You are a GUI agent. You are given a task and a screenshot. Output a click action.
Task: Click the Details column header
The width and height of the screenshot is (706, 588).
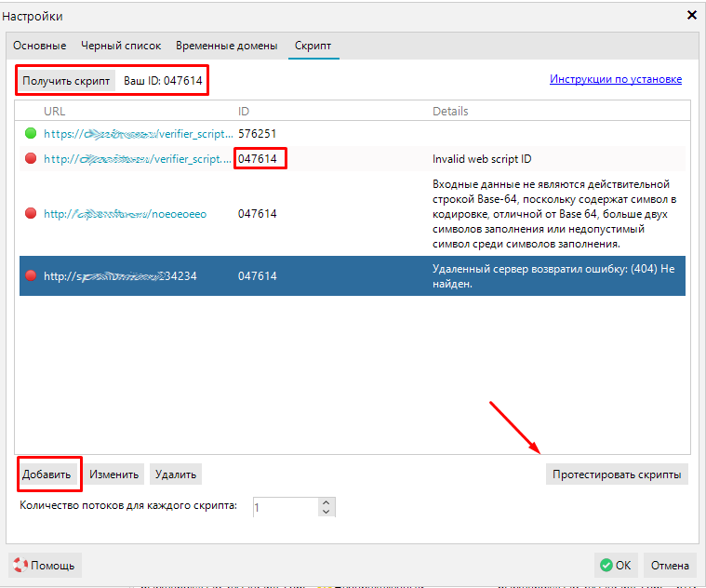click(450, 112)
